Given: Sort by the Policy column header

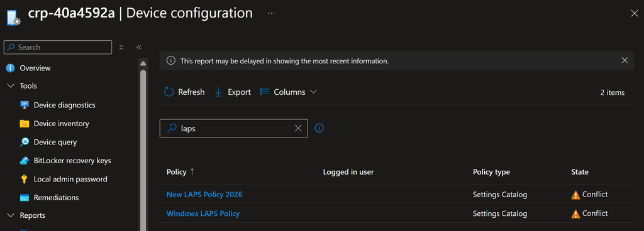Looking at the screenshot, I should (180, 172).
